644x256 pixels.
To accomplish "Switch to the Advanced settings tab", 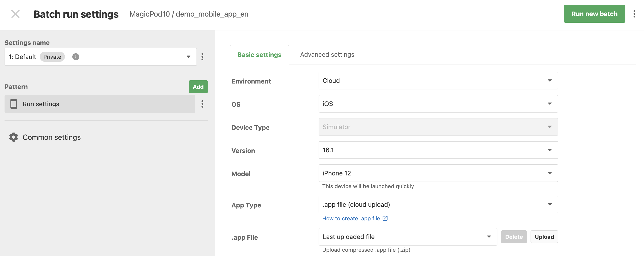I will tap(327, 54).
